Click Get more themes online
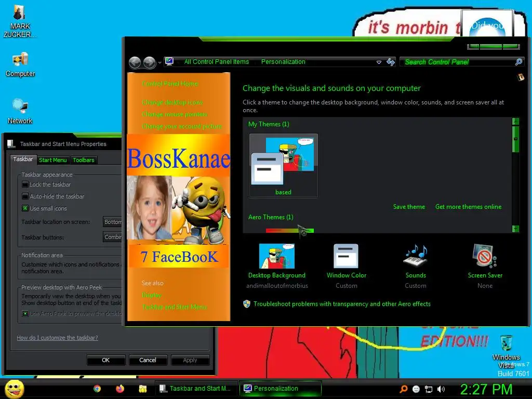Screen dimensions: 532x399 point(468,207)
